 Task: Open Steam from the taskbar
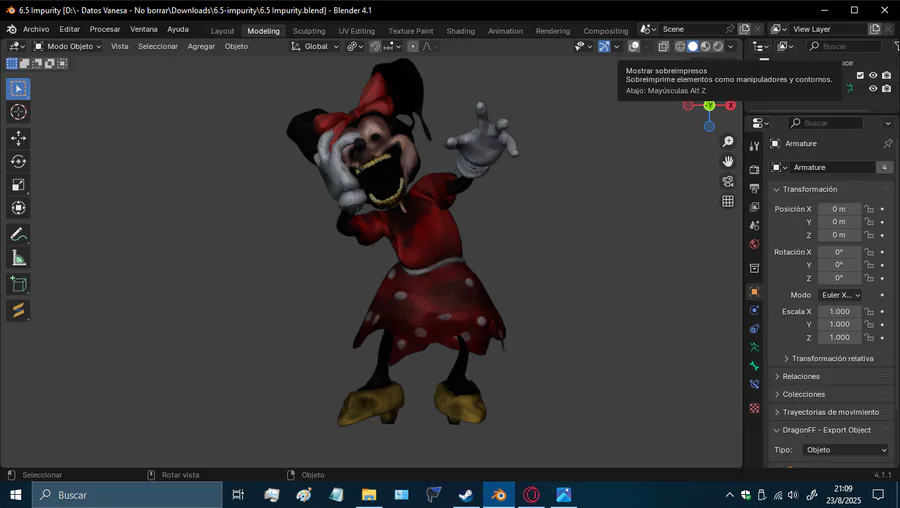tap(465, 495)
